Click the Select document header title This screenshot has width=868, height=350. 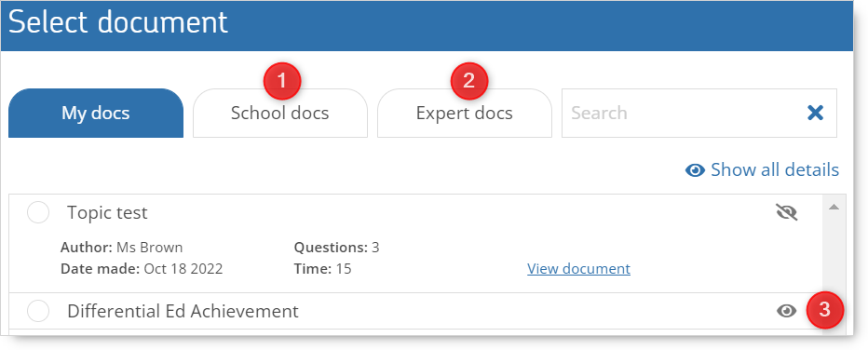[x=118, y=22]
